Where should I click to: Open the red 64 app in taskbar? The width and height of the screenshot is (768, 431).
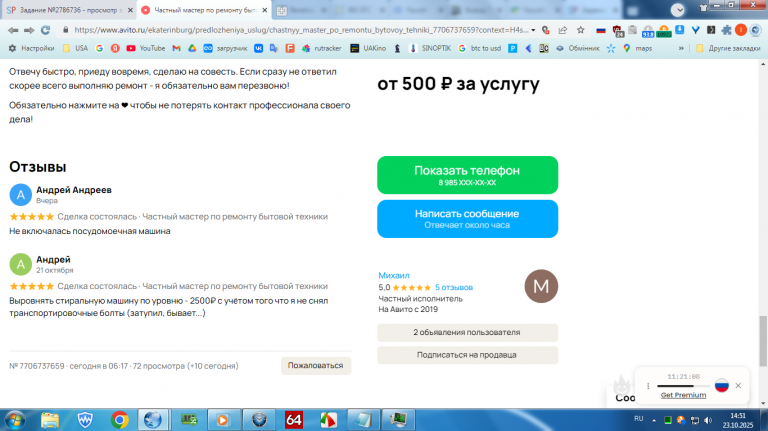(x=293, y=420)
